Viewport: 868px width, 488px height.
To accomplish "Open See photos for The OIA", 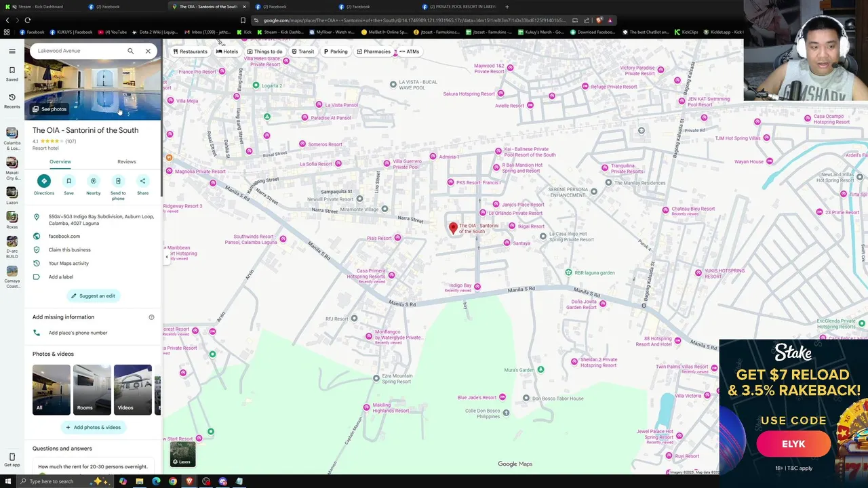I will click(x=50, y=108).
